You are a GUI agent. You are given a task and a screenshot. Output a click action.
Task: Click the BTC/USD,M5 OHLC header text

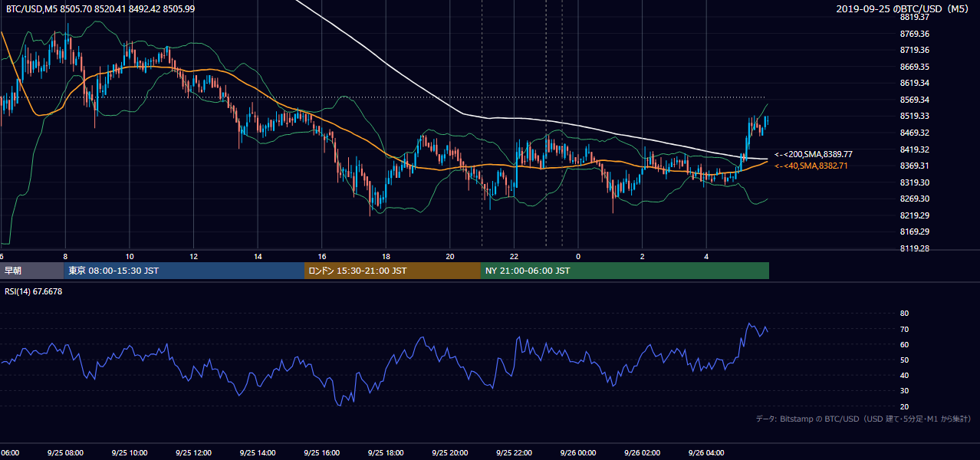pyautogui.click(x=100, y=8)
